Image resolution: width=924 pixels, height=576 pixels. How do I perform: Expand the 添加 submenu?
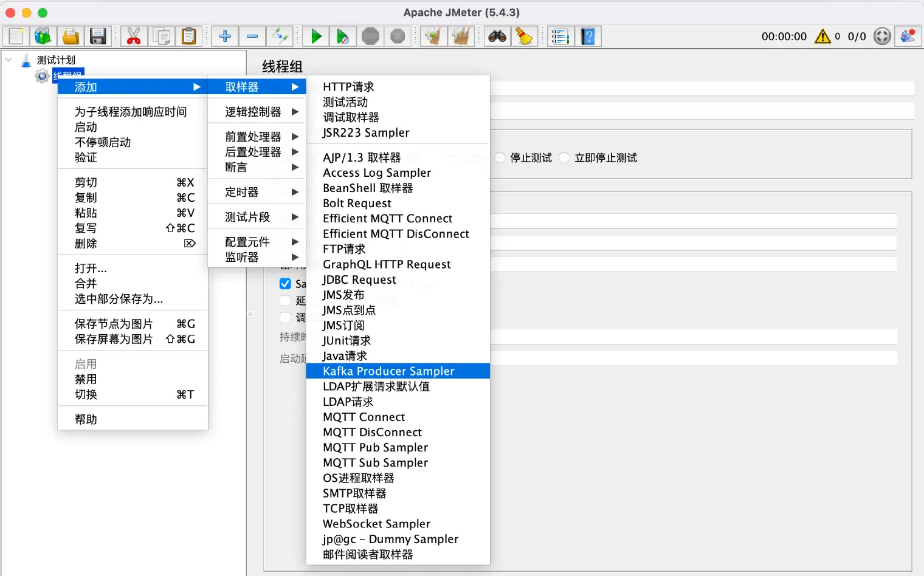pos(133,87)
